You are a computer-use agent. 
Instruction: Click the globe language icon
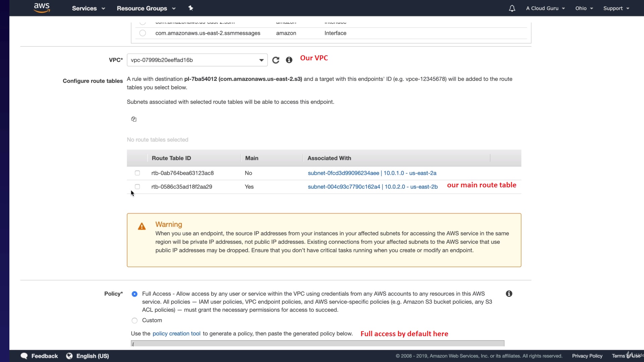(x=69, y=356)
